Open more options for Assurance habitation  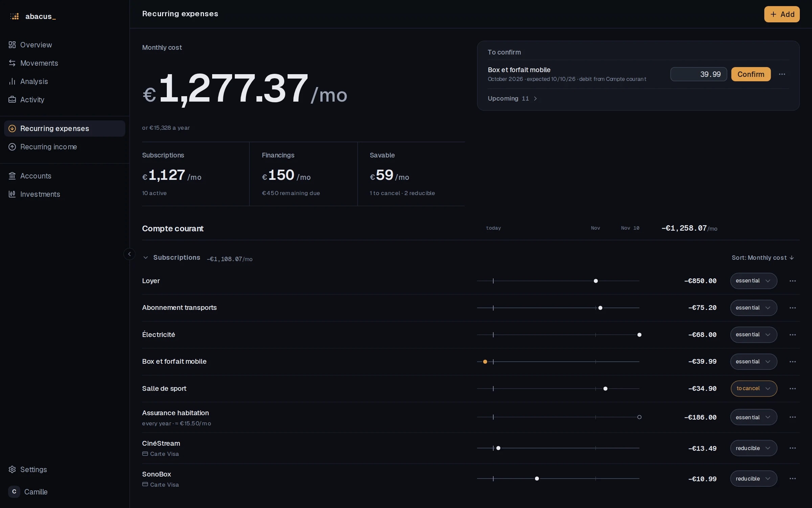point(792,417)
